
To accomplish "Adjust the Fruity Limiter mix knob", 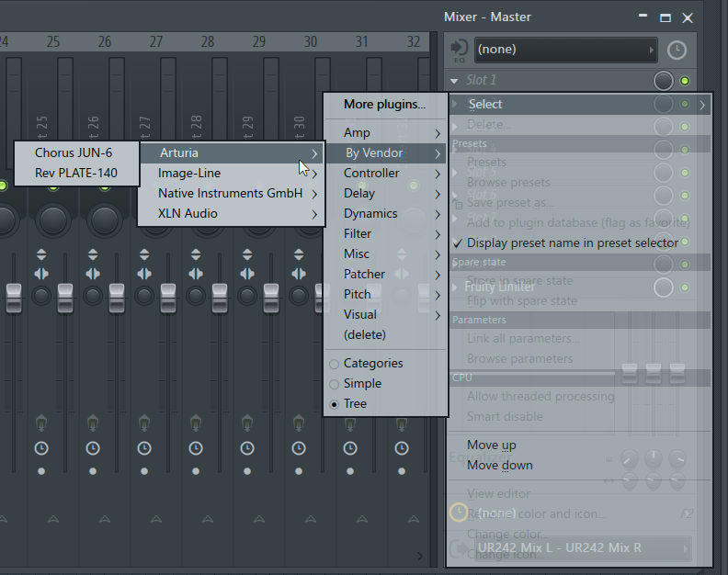I will [x=663, y=287].
